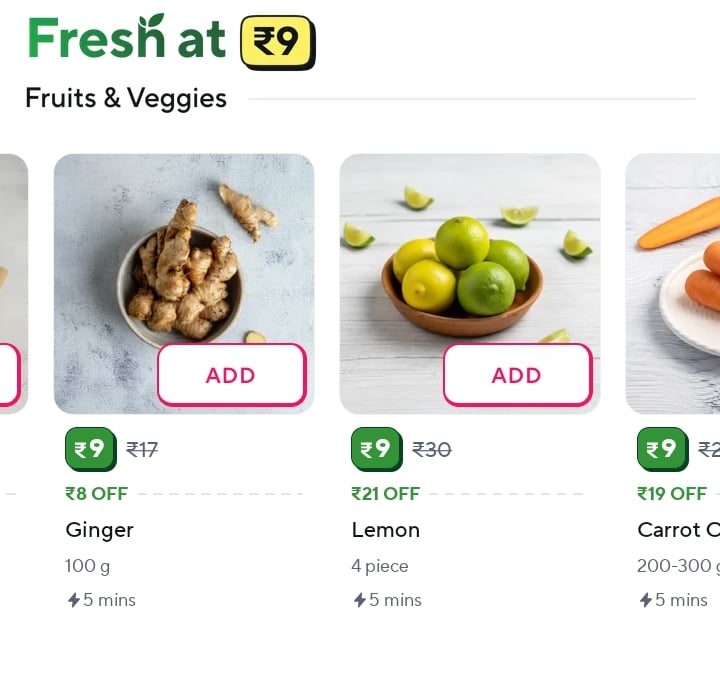This screenshot has height=699, width=720.
Task: Open the Ginger product title
Action: (x=99, y=530)
